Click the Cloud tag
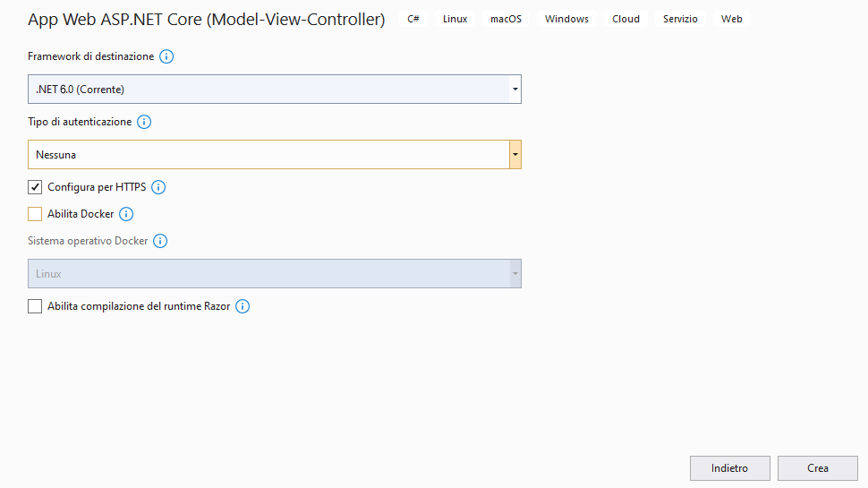This screenshot has height=488, width=868. pyautogui.click(x=625, y=19)
